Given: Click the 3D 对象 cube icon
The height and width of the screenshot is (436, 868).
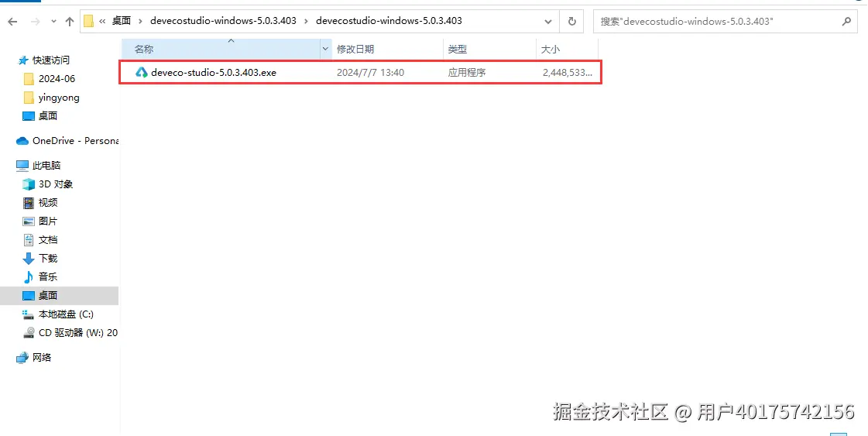Looking at the screenshot, I should pos(28,184).
